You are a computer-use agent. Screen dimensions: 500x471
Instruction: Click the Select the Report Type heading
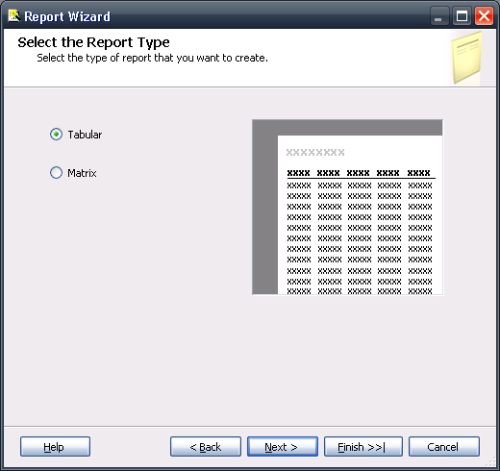pyautogui.click(x=94, y=42)
